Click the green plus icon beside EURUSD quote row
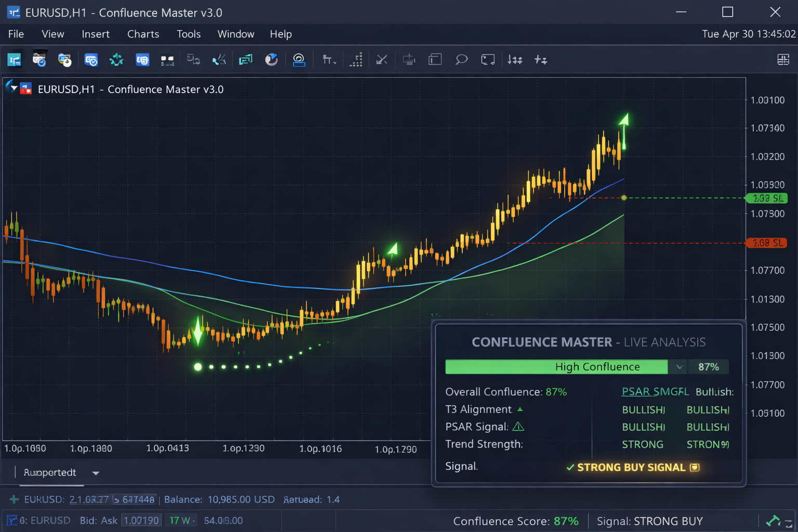The width and height of the screenshot is (798, 532). pyautogui.click(x=14, y=499)
